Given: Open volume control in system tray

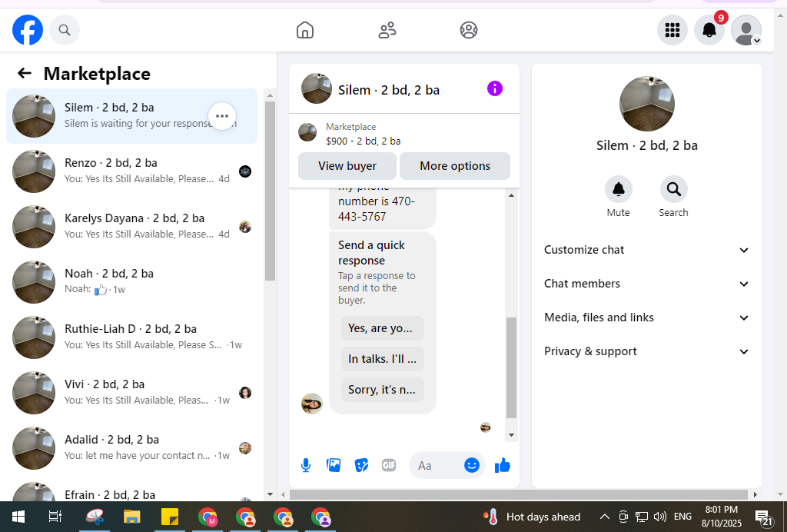Looking at the screenshot, I should (660, 517).
